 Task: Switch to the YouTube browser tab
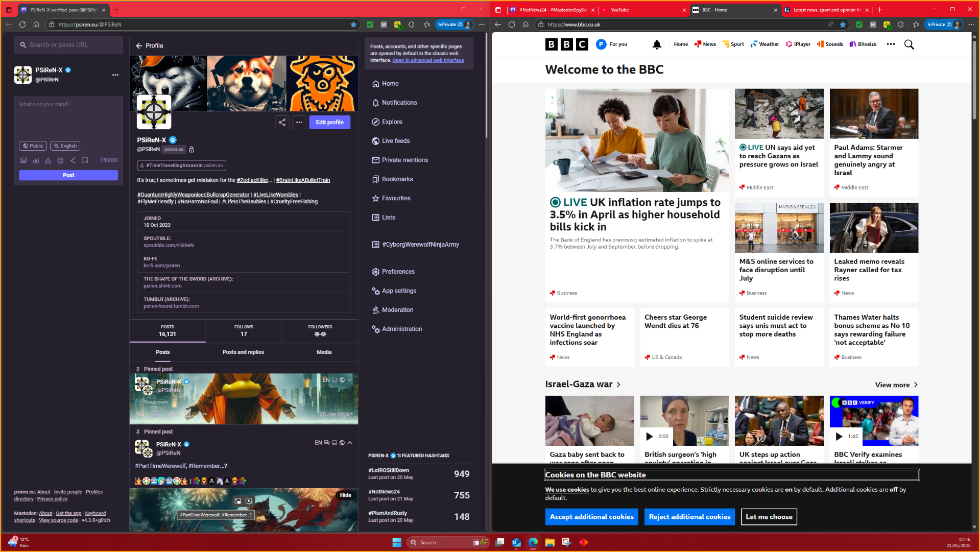click(x=643, y=10)
